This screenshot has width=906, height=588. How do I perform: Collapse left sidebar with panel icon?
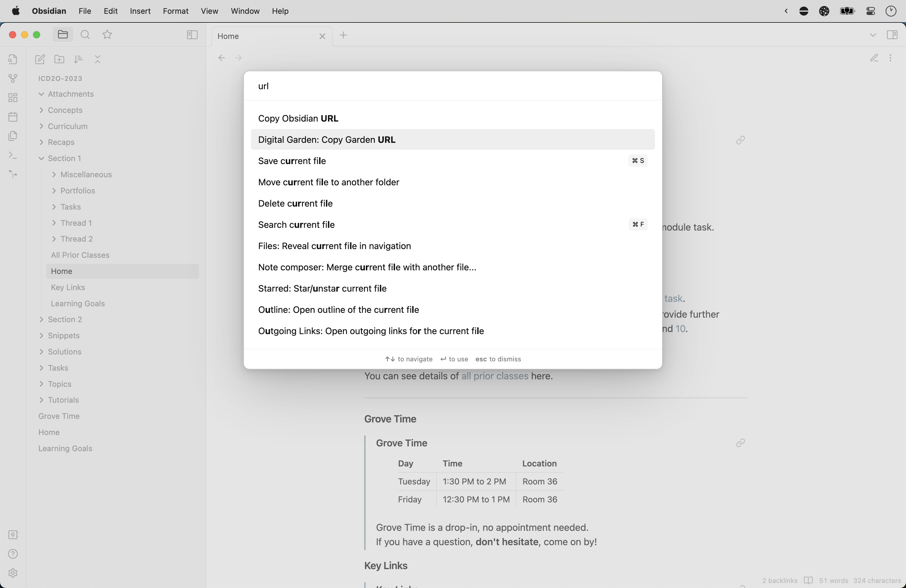tap(192, 35)
